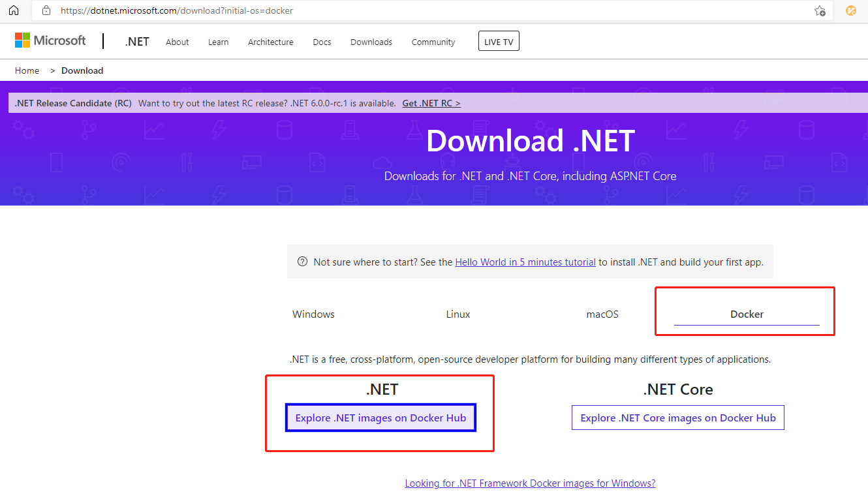Viewport: 868px width, 503px height.
Task: Click the question mark help icon
Action: click(x=302, y=262)
